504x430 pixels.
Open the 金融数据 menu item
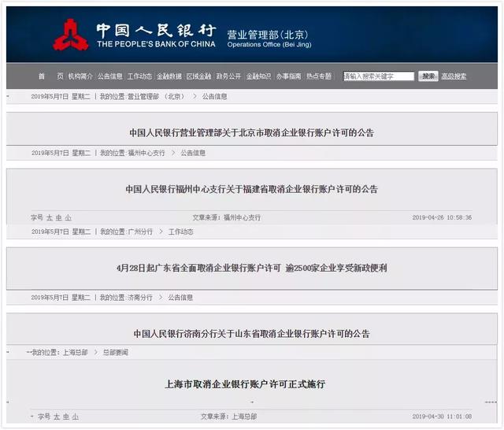coord(169,76)
